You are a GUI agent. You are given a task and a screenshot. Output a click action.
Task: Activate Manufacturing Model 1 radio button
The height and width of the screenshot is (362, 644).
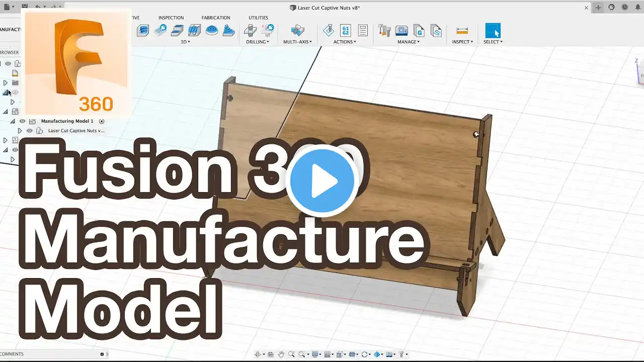pos(102,121)
